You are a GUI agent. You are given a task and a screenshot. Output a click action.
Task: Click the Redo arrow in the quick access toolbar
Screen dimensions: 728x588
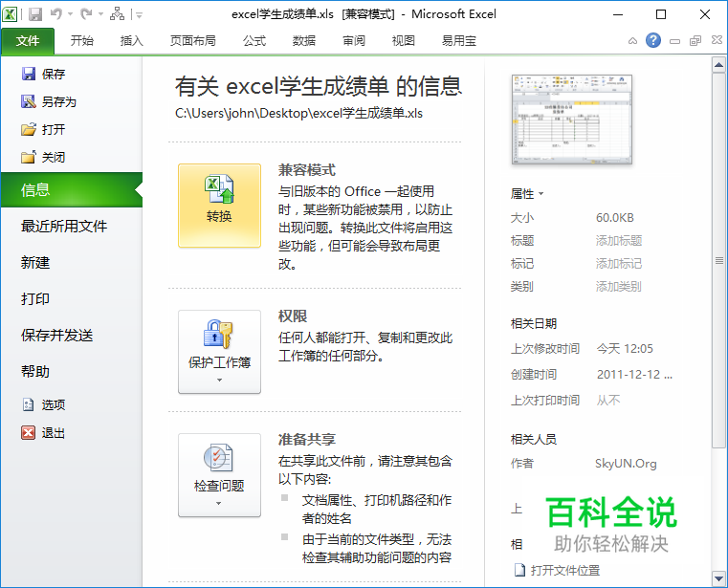click(x=86, y=14)
